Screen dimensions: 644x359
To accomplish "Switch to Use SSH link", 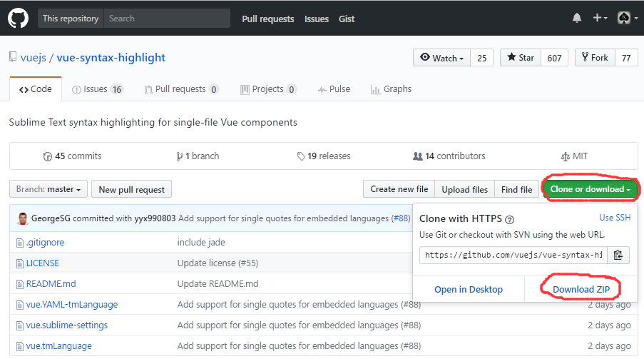I will point(615,217).
